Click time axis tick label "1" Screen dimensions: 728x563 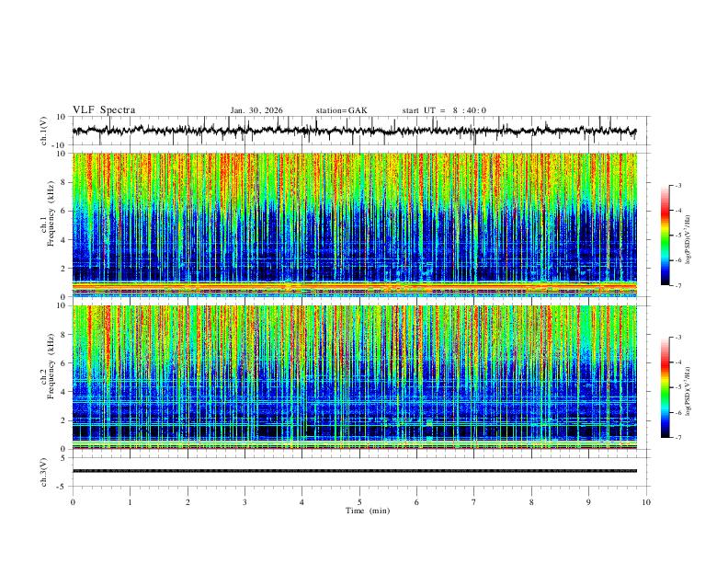point(130,502)
